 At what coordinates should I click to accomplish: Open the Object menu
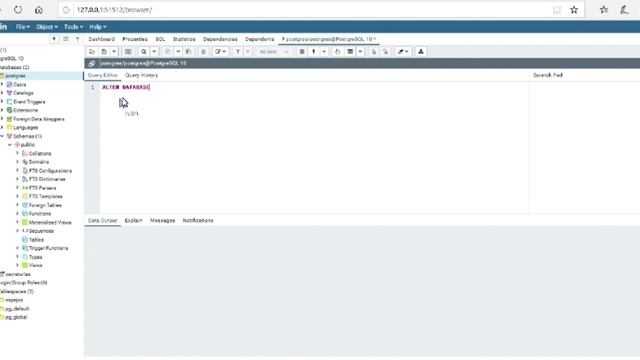click(47, 27)
